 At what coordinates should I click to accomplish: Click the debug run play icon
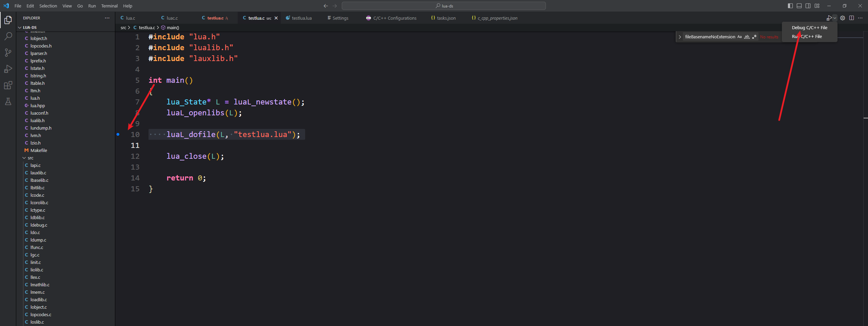pos(829,18)
